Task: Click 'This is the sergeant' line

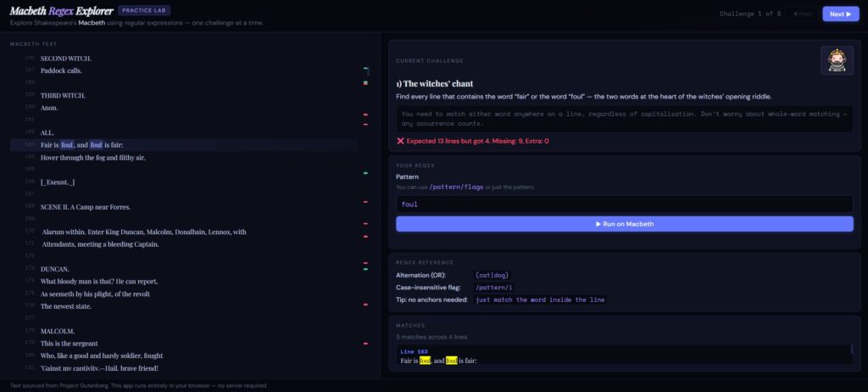Action: click(x=70, y=343)
